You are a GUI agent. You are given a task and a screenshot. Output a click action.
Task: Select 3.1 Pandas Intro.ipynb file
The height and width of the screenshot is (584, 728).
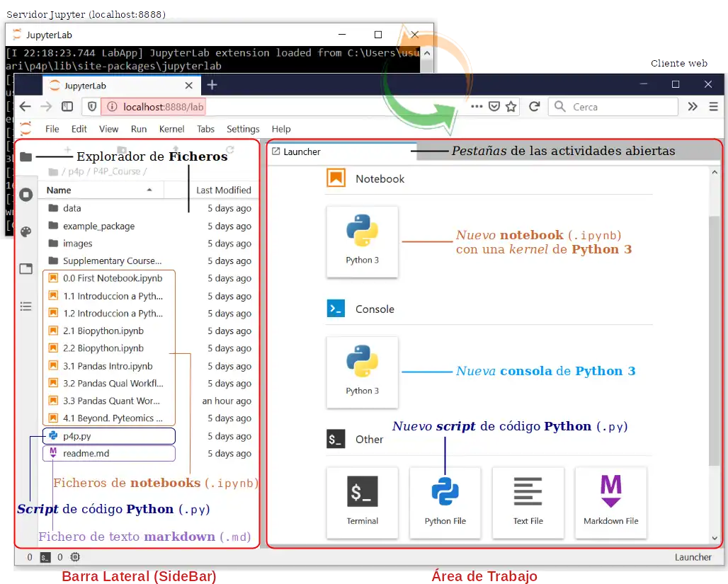click(x=149, y=366)
